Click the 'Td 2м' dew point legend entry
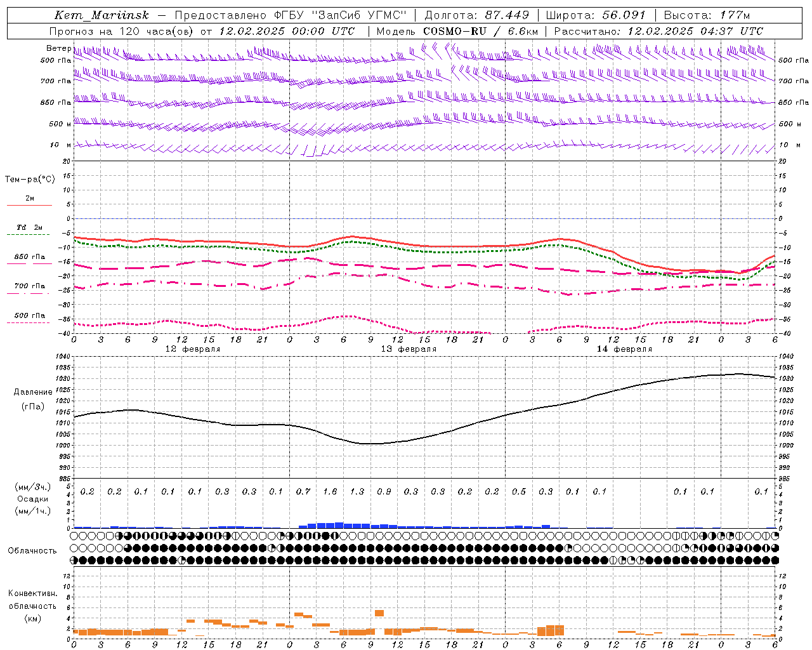The height and width of the screenshot is (650, 812). (30, 227)
